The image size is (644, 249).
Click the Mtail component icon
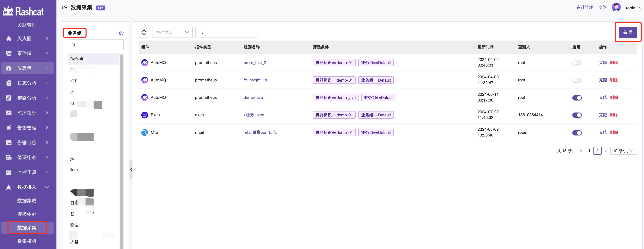coord(145,132)
